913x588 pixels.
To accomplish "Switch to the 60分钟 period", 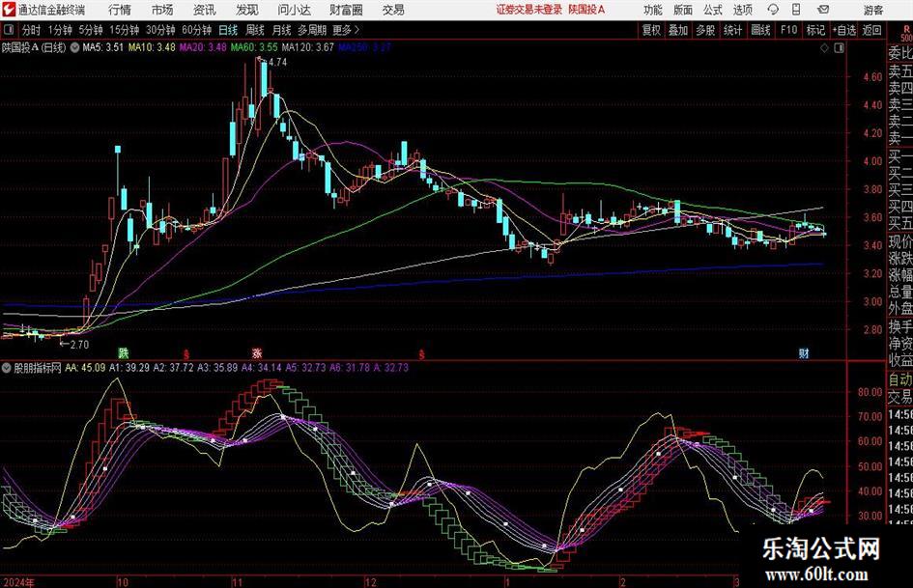I will (196, 30).
